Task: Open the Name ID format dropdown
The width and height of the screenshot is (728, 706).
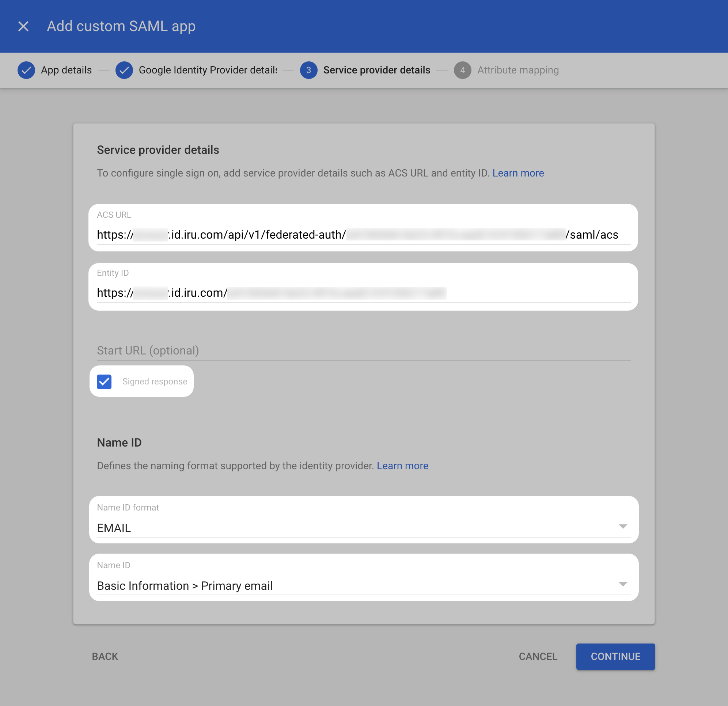Action: point(364,527)
